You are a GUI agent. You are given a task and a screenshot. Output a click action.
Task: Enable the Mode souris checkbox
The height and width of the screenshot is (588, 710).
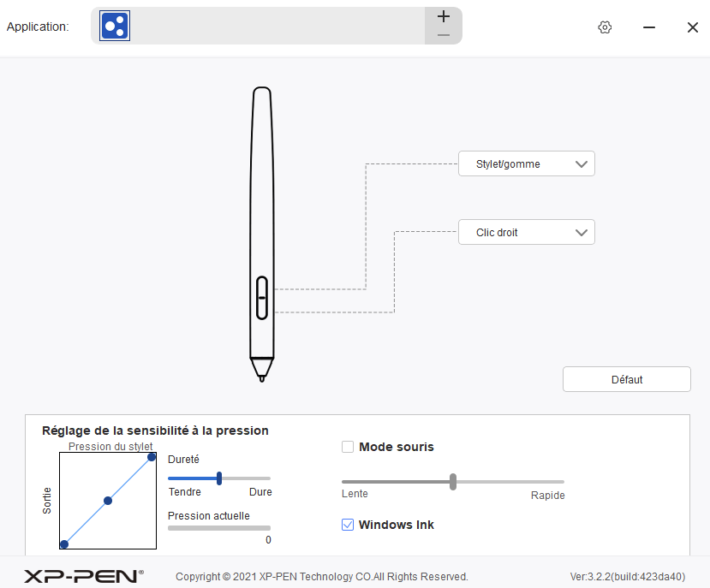[348, 447]
